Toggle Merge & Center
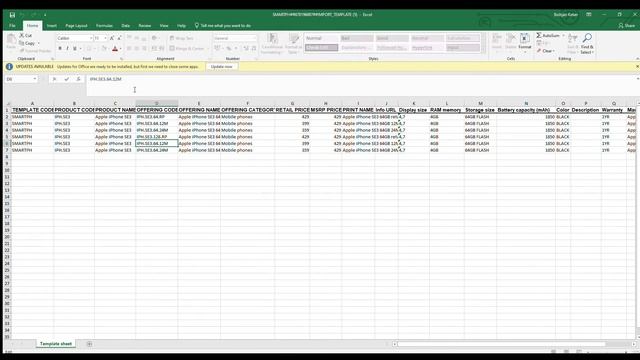640x360 pixels. click(x=187, y=49)
